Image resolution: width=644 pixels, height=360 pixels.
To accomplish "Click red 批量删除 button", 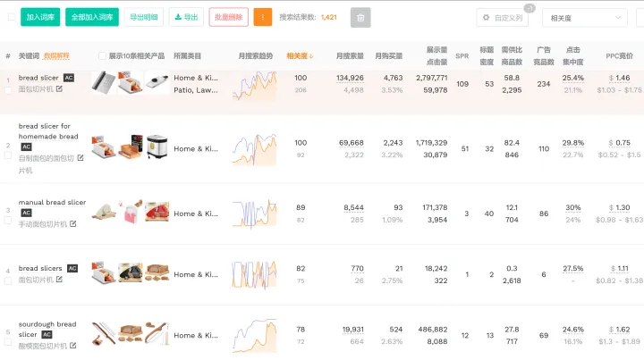I will click(x=228, y=17).
